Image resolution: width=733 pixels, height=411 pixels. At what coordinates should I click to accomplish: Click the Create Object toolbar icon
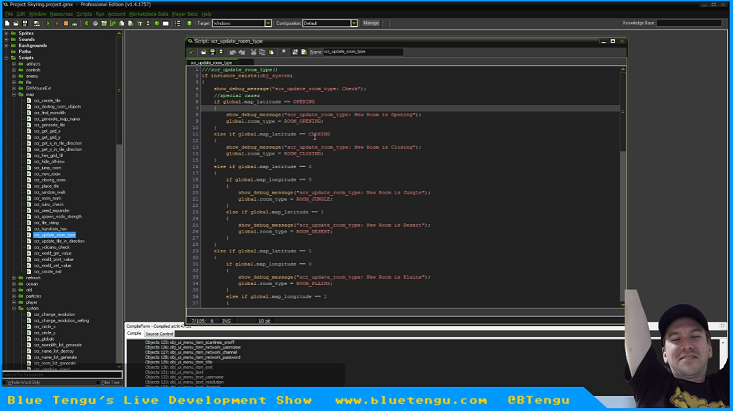click(157, 23)
